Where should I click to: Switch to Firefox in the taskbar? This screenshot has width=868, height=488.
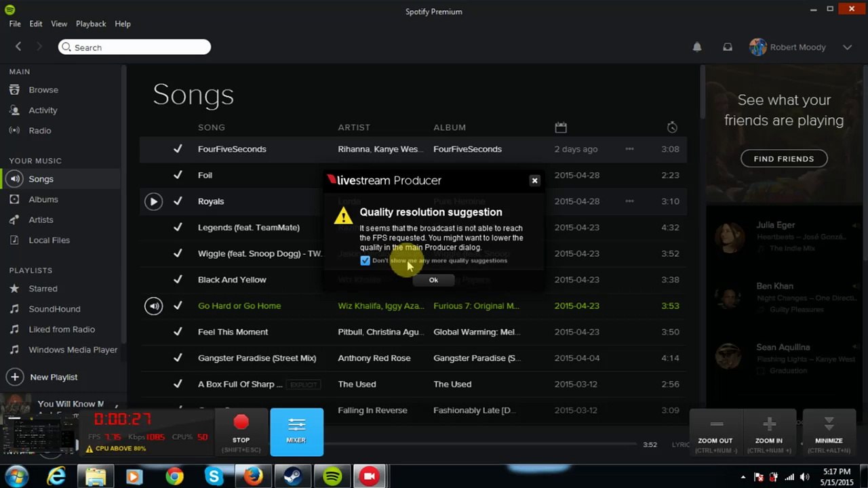(x=254, y=476)
